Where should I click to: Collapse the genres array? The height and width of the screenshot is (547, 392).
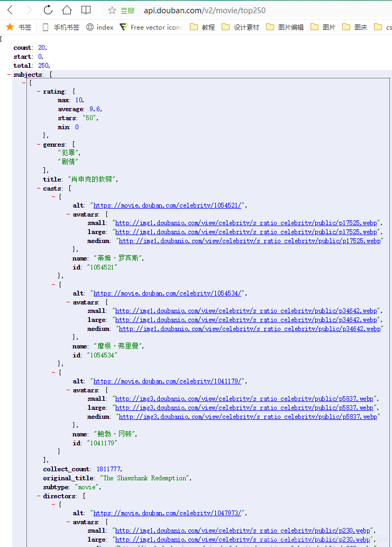click(x=38, y=144)
